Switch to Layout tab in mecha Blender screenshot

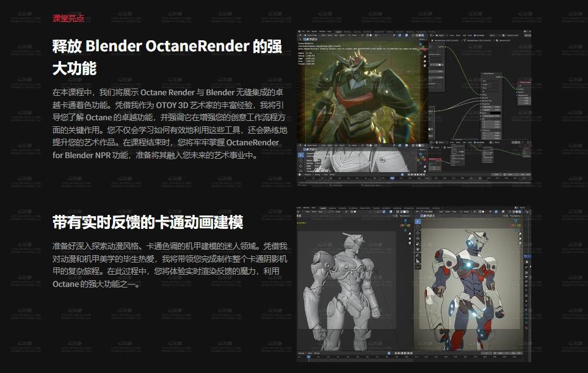point(339,32)
